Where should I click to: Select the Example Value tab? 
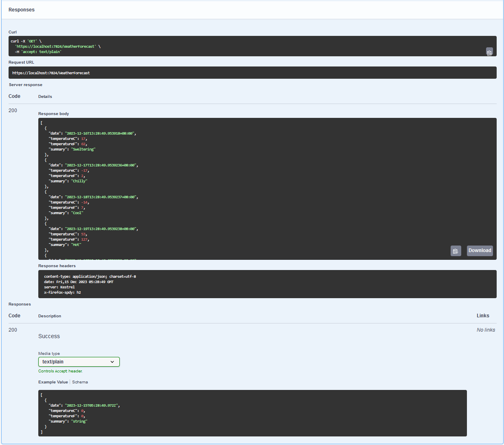coord(53,382)
